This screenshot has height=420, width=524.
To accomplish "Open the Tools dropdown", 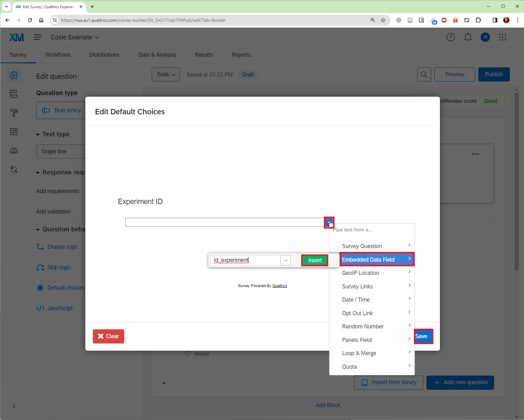I will [166, 75].
